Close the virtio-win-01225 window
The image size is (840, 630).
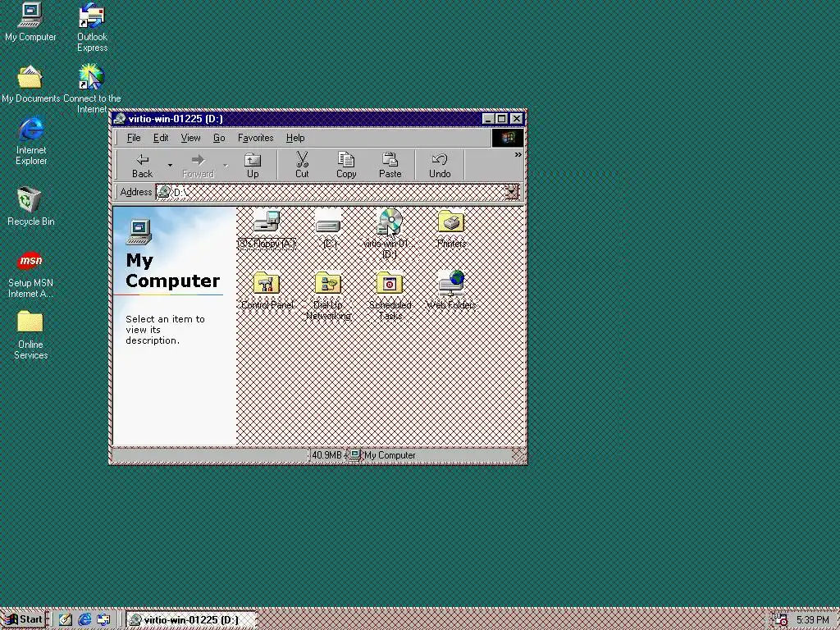click(517, 119)
